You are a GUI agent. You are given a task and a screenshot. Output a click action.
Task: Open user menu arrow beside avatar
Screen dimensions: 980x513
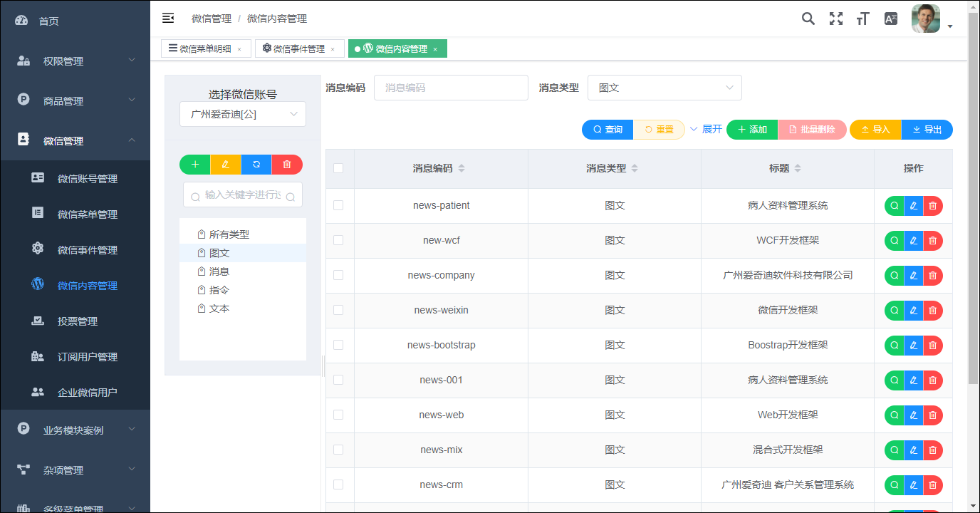coord(950,26)
